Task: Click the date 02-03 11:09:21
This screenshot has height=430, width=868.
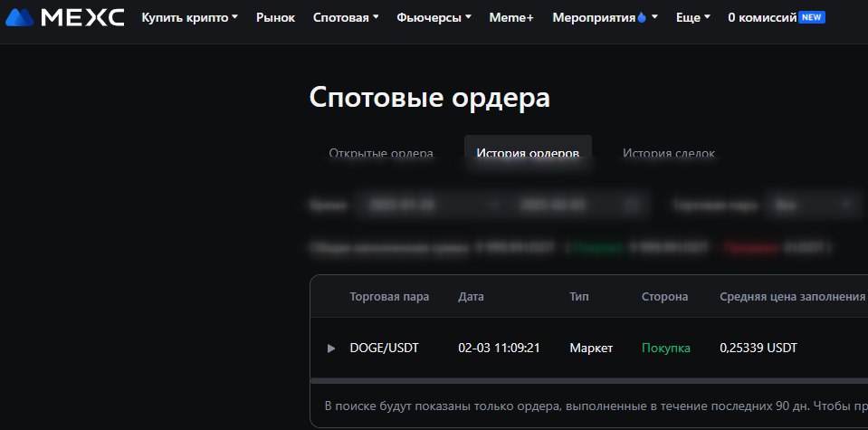Action: click(x=499, y=349)
